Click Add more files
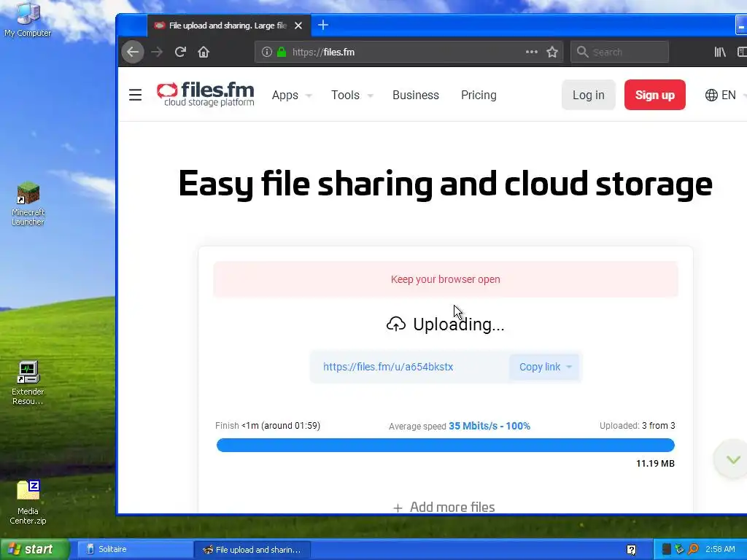 (x=444, y=507)
